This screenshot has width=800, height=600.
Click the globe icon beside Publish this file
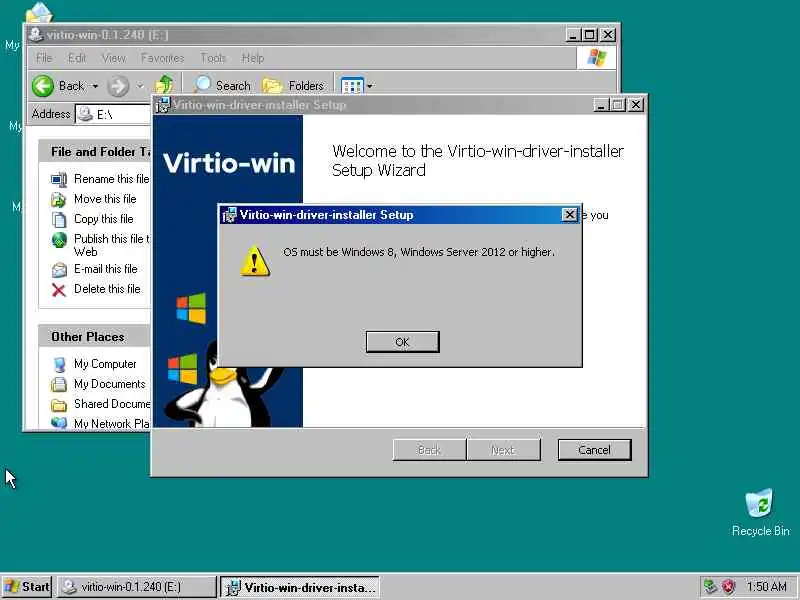(59, 240)
